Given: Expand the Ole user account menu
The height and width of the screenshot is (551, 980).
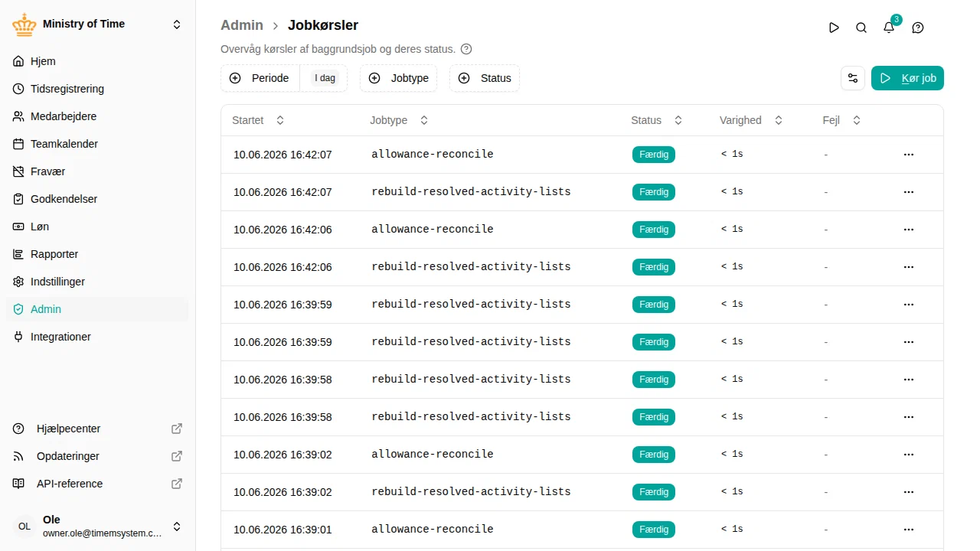Looking at the screenshot, I should pyautogui.click(x=177, y=527).
